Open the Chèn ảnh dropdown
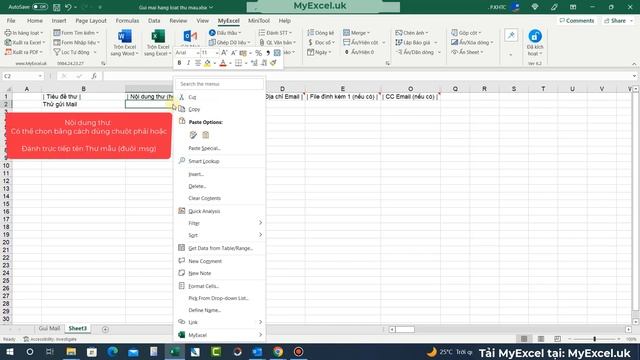The height and width of the screenshot is (360, 640). (x=412, y=33)
